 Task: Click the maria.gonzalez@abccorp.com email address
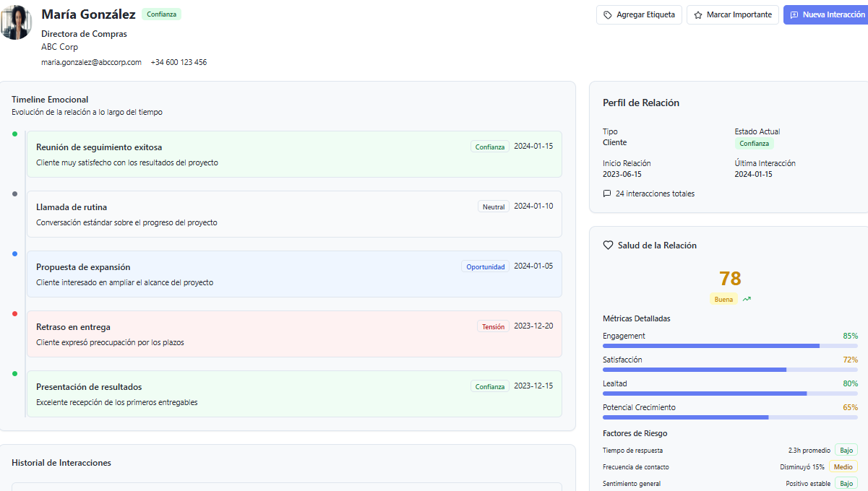(91, 62)
